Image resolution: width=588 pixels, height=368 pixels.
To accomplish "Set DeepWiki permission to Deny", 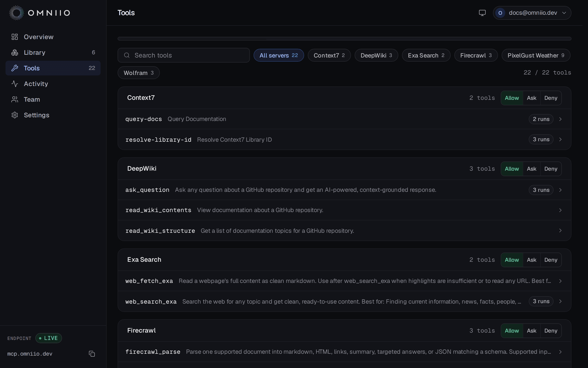I will 551,169.
